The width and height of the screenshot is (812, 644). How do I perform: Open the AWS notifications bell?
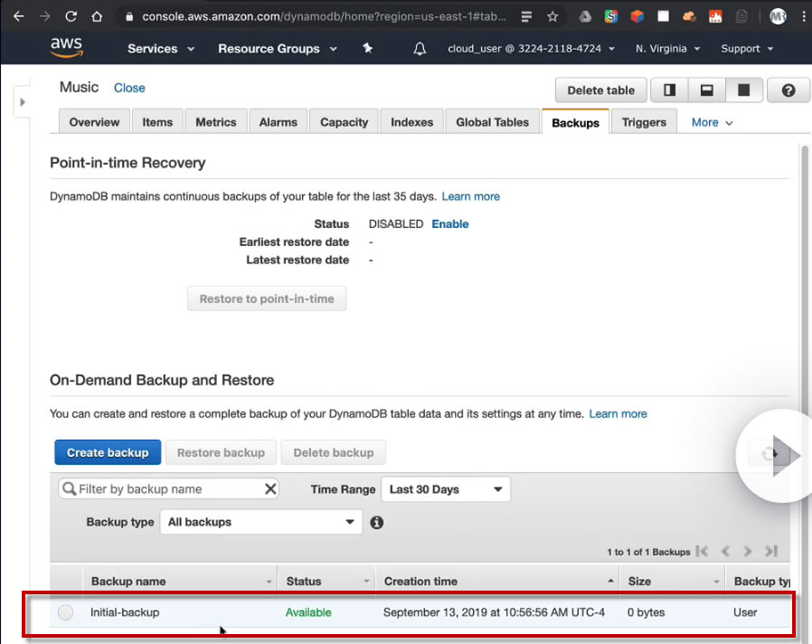pos(420,49)
